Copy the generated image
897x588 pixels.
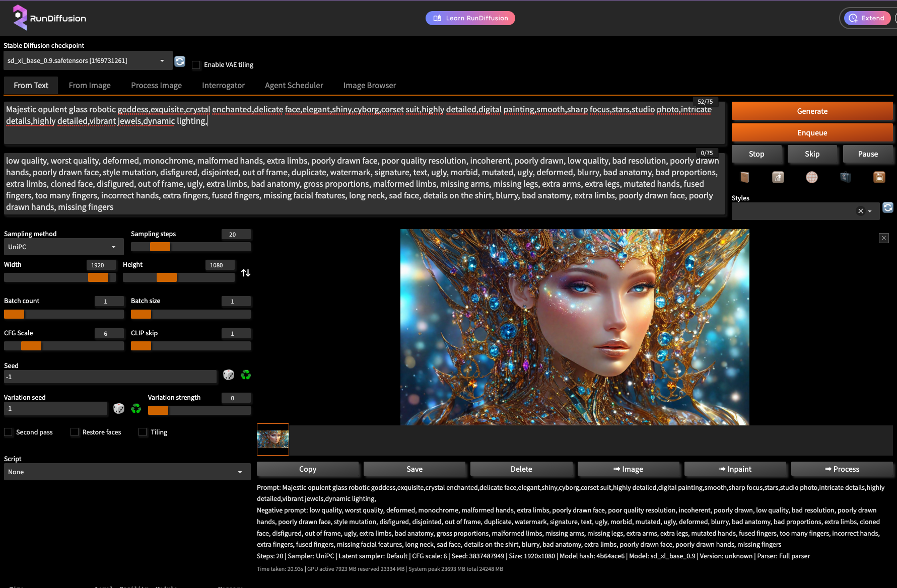[308, 469]
